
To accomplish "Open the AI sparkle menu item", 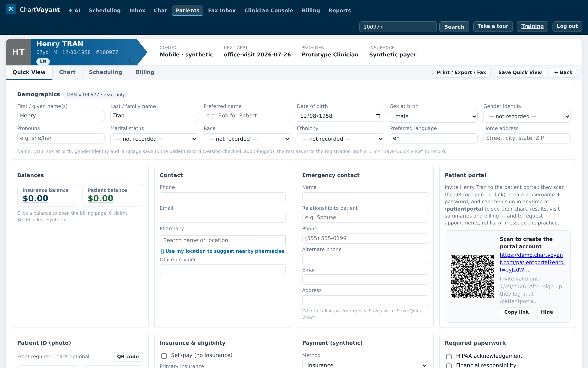I will 74,10.
